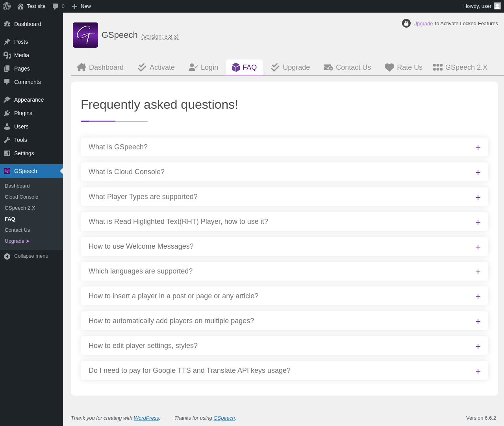
Task: Click the Users person icon
Action: point(7,126)
